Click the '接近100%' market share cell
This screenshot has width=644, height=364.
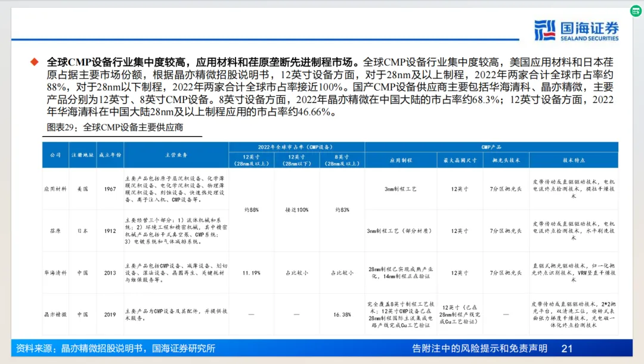296,210
